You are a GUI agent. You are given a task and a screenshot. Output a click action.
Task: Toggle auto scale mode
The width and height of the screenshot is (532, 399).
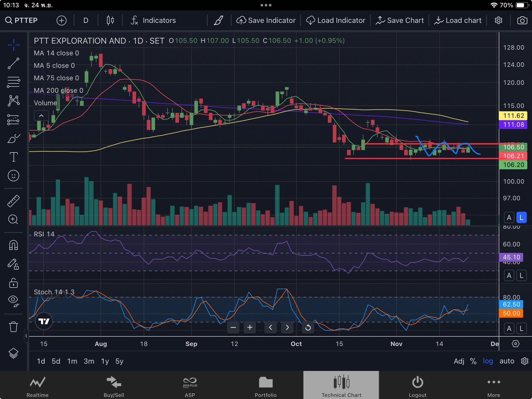click(507, 361)
